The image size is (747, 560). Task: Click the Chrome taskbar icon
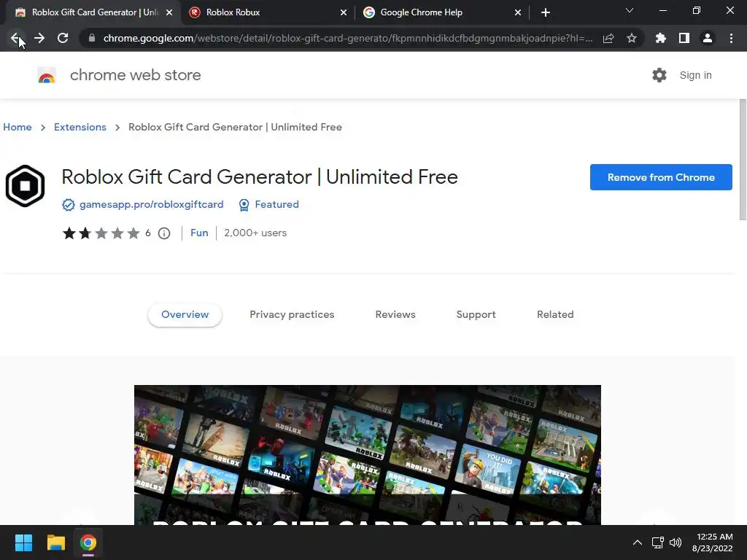tap(88, 542)
